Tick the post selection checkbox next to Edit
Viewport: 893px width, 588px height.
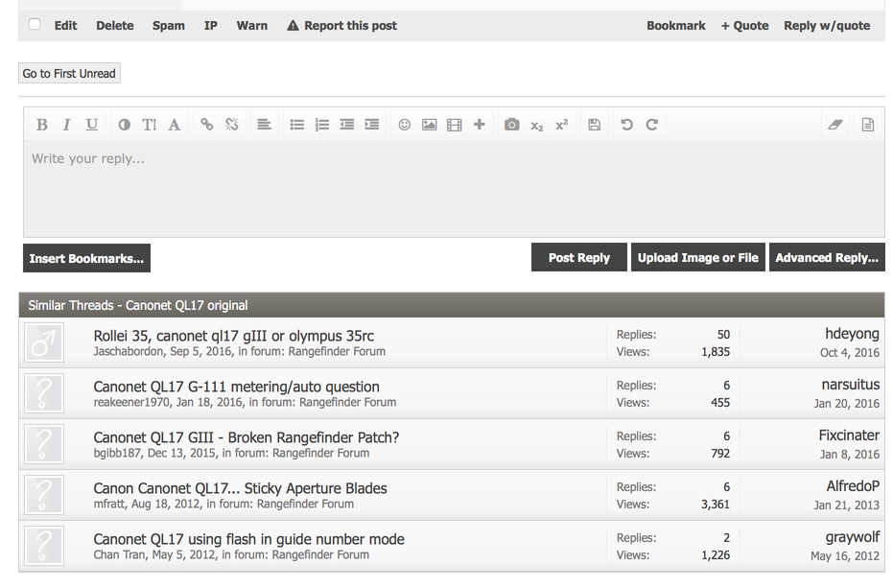click(35, 25)
